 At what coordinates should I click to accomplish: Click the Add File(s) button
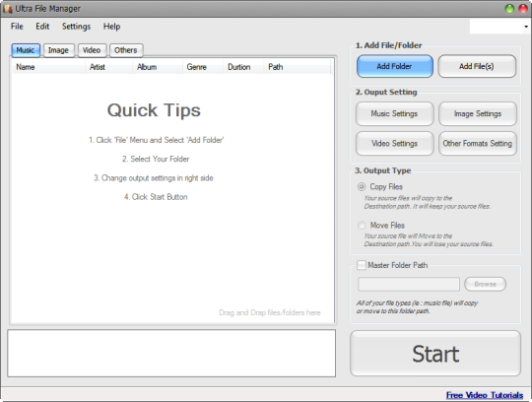pos(477,66)
